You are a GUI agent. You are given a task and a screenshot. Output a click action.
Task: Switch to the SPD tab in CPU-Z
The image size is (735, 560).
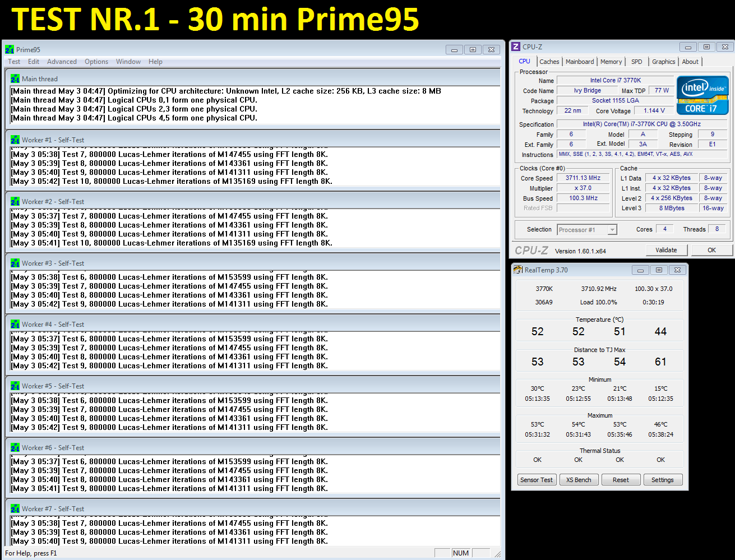pyautogui.click(x=637, y=62)
